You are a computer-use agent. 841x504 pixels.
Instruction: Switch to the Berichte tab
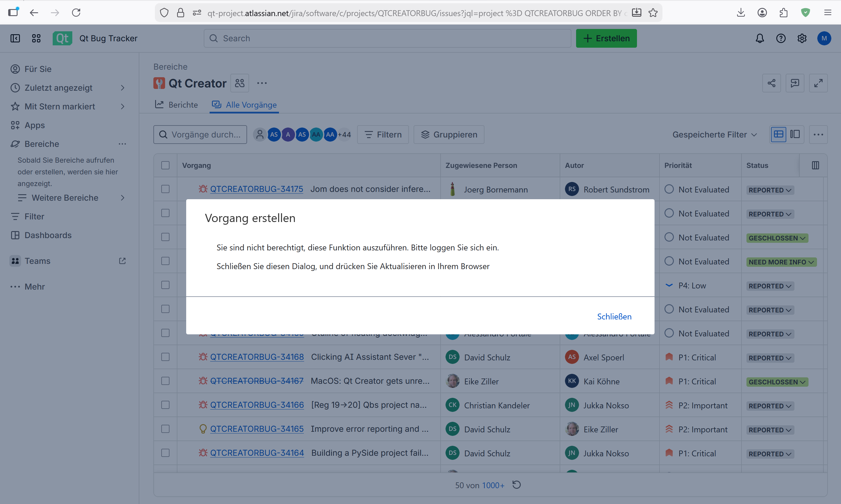coord(177,105)
